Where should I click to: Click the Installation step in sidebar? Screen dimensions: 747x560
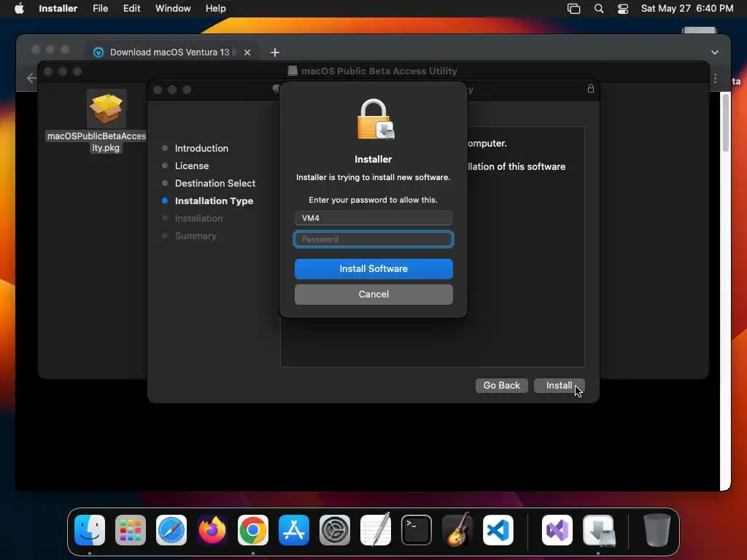pyautogui.click(x=198, y=218)
